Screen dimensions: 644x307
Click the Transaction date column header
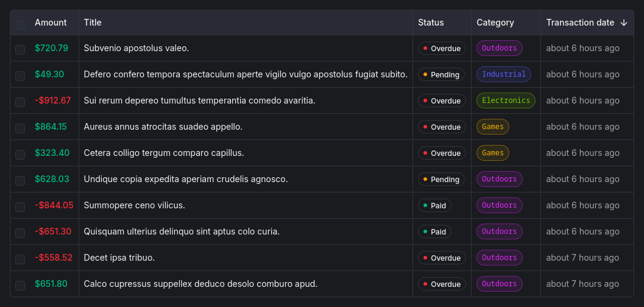click(580, 23)
